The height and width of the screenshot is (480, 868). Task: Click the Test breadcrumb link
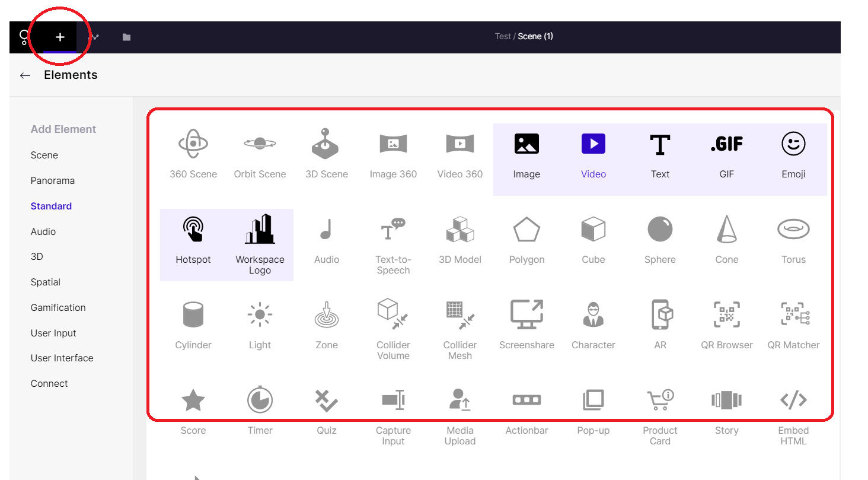coord(502,36)
